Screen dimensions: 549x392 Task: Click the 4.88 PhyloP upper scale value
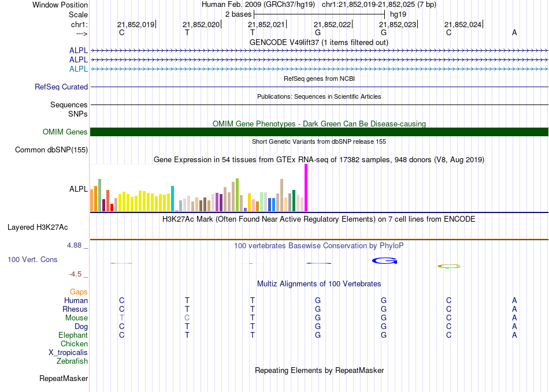[74, 245]
